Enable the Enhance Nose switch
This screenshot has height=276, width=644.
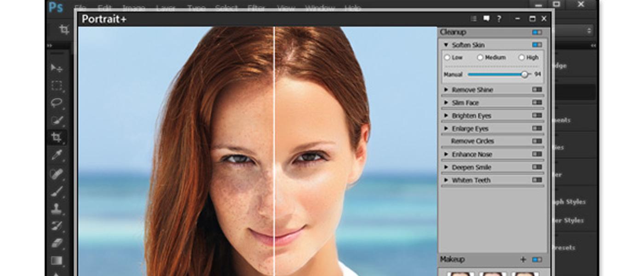point(537,154)
